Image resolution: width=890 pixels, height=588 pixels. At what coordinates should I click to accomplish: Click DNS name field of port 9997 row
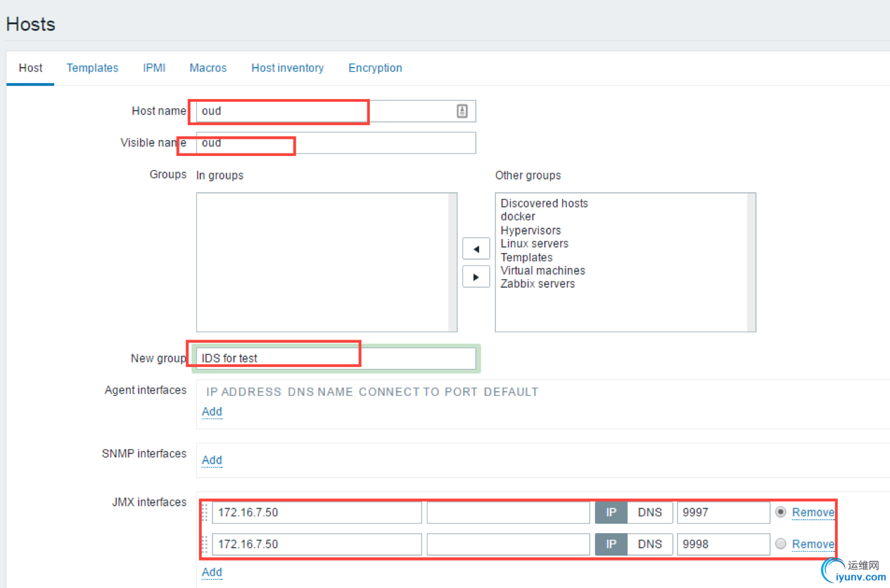508,512
